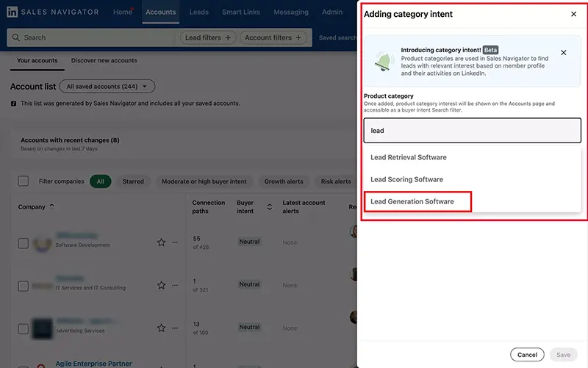Click the Save button

coord(563,355)
